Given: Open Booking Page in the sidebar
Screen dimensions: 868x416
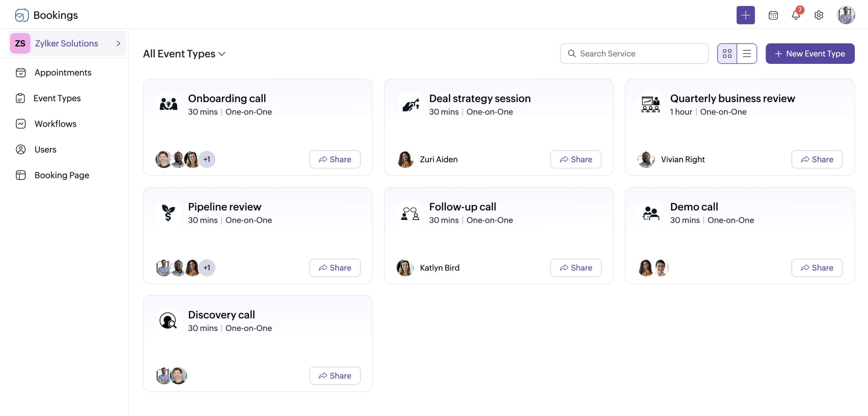Looking at the screenshot, I should [x=62, y=175].
